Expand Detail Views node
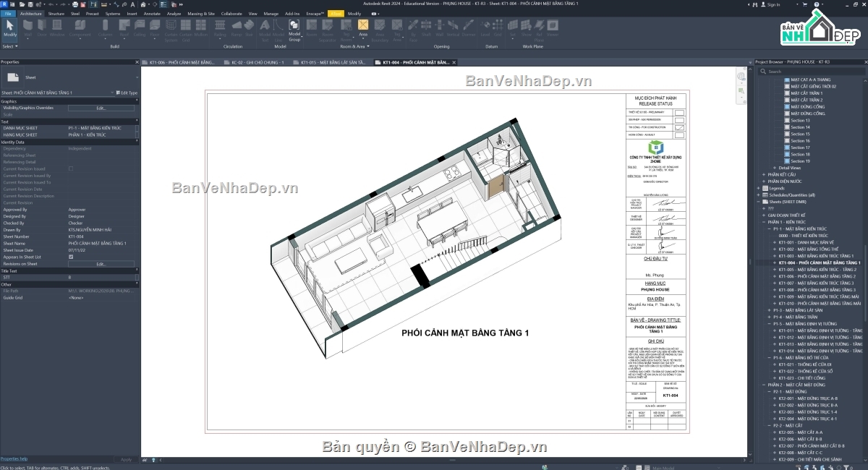The width and height of the screenshot is (868, 470). pyautogui.click(x=775, y=168)
